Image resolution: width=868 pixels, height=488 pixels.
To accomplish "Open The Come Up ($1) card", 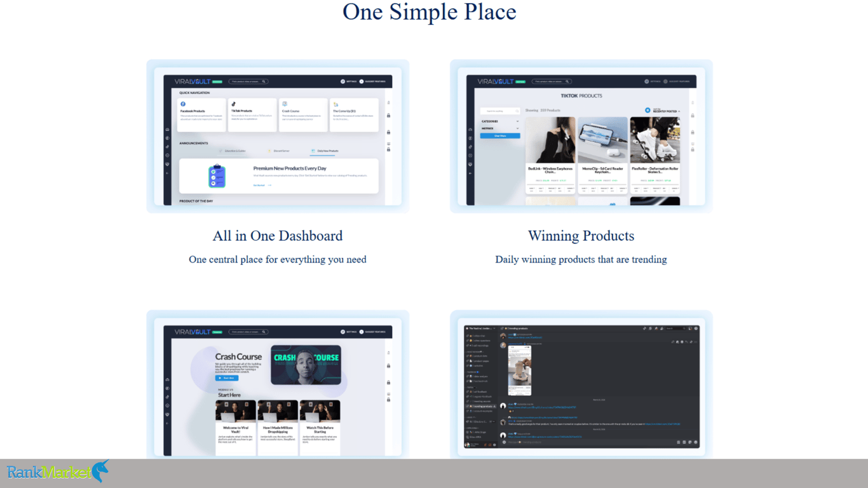I will pyautogui.click(x=354, y=115).
